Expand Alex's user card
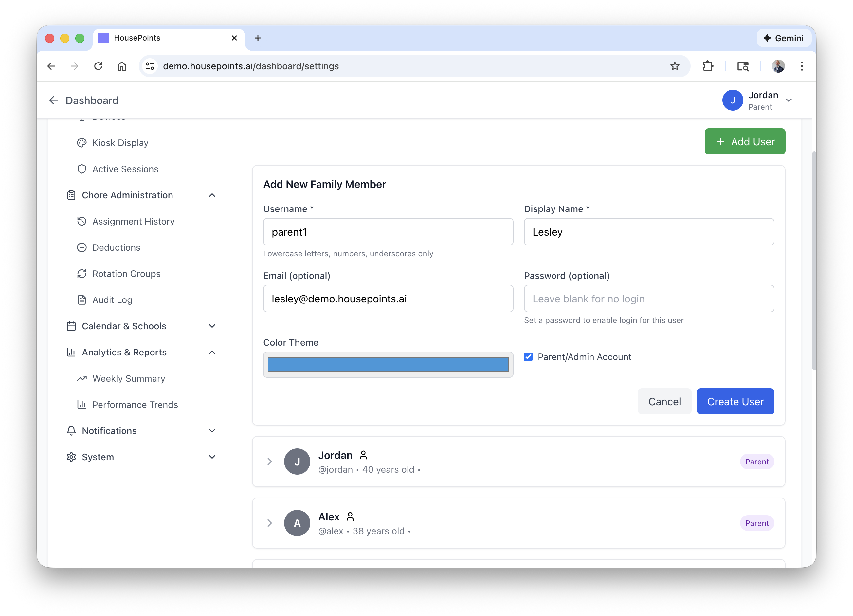 click(x=269, y=523)
